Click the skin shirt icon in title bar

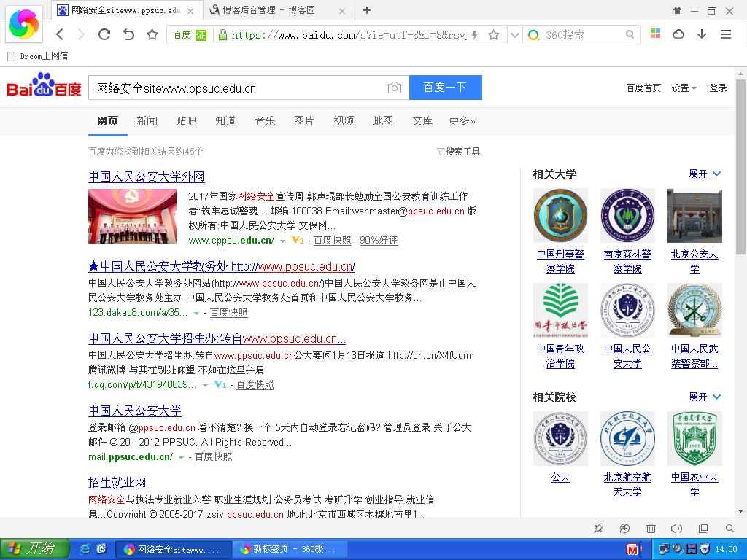pos(677,10)
